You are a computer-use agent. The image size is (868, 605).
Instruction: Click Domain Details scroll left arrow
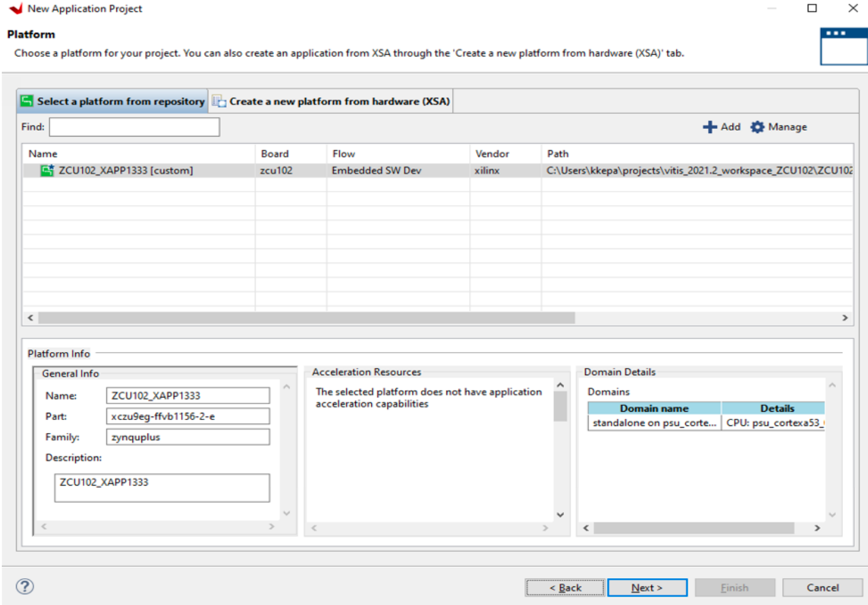coord(586,528)
